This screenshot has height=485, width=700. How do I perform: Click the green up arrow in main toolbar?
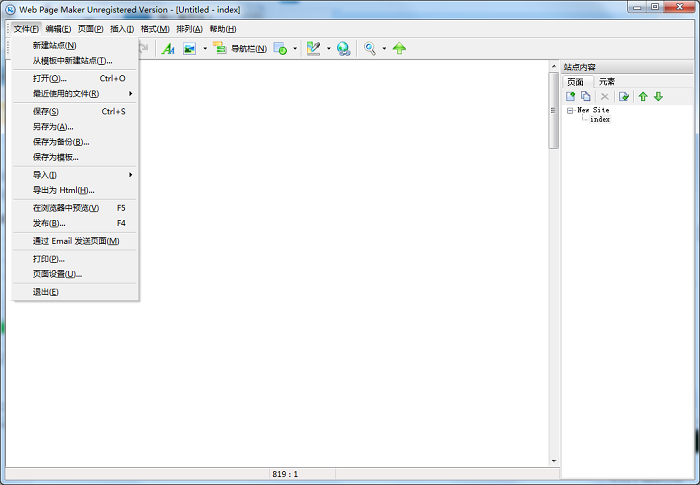(399, 48)
